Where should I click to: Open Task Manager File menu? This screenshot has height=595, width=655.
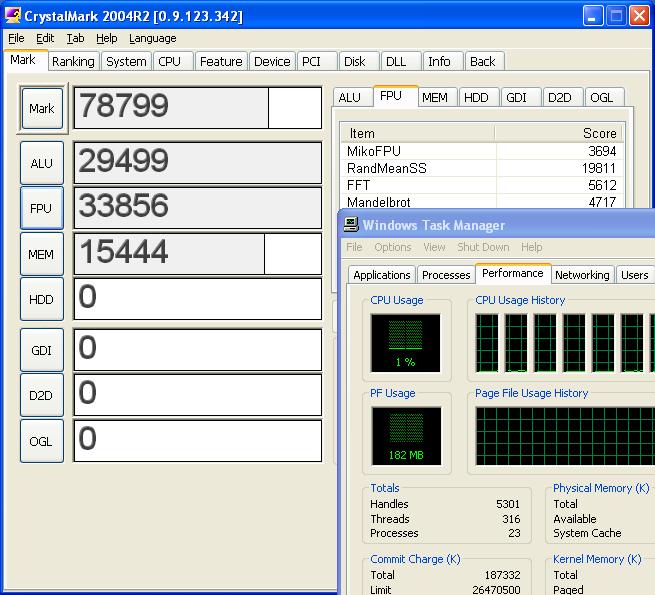click(x=354, y=247)
